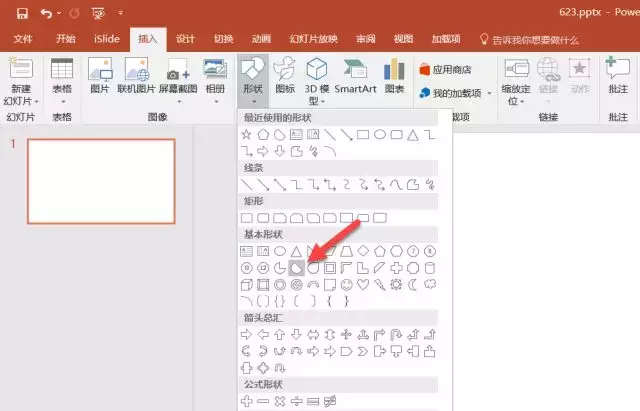
Task: Select the sun shape
Action: coord(396,284)
